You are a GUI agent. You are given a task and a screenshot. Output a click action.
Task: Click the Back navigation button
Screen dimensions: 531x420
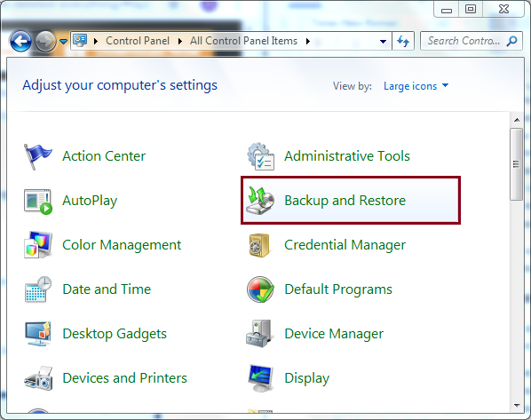tap(20, 42)
